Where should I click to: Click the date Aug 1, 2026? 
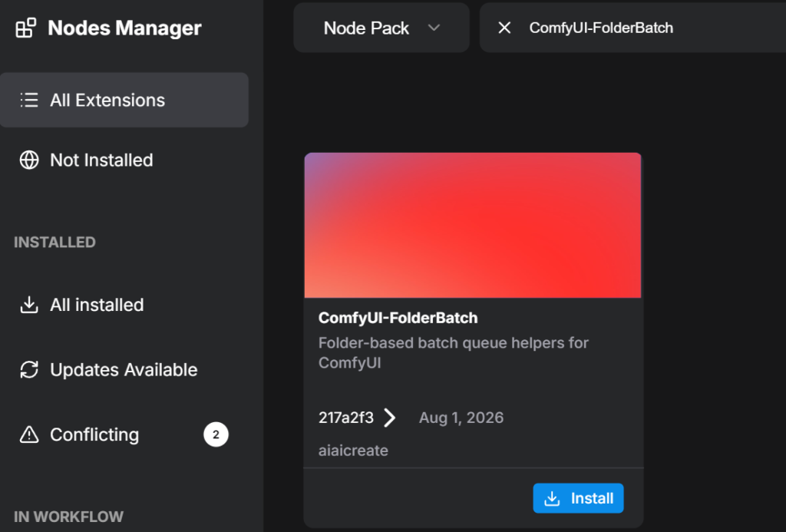pos(461,418)
